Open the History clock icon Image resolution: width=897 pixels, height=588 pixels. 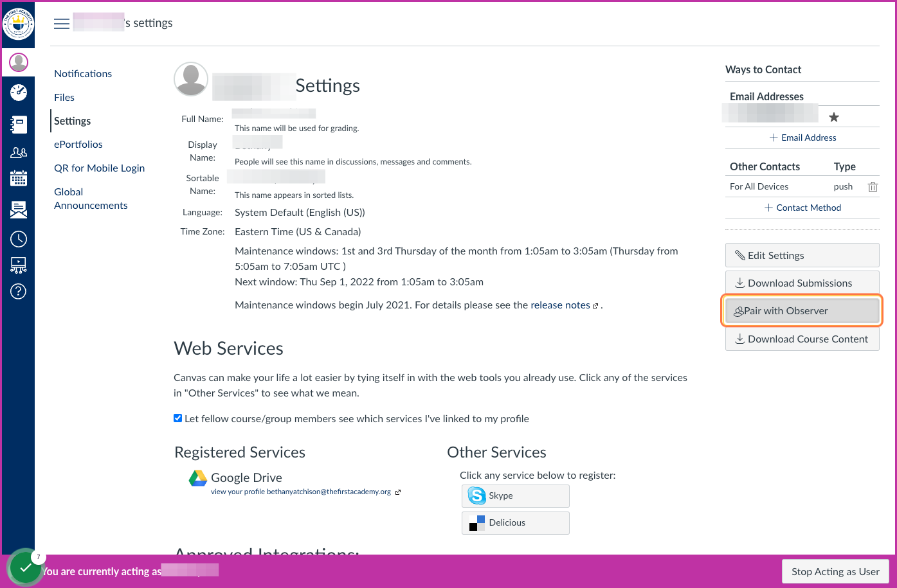[19, 239]
